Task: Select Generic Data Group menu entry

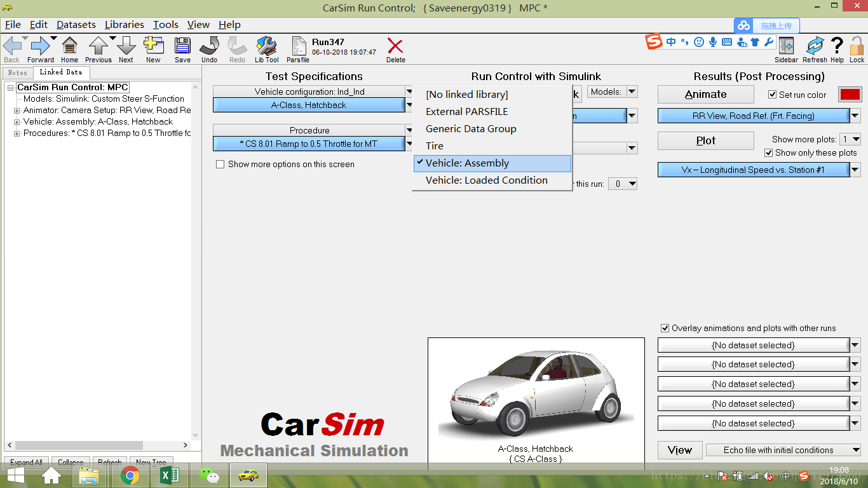Action: coord(492,129)
